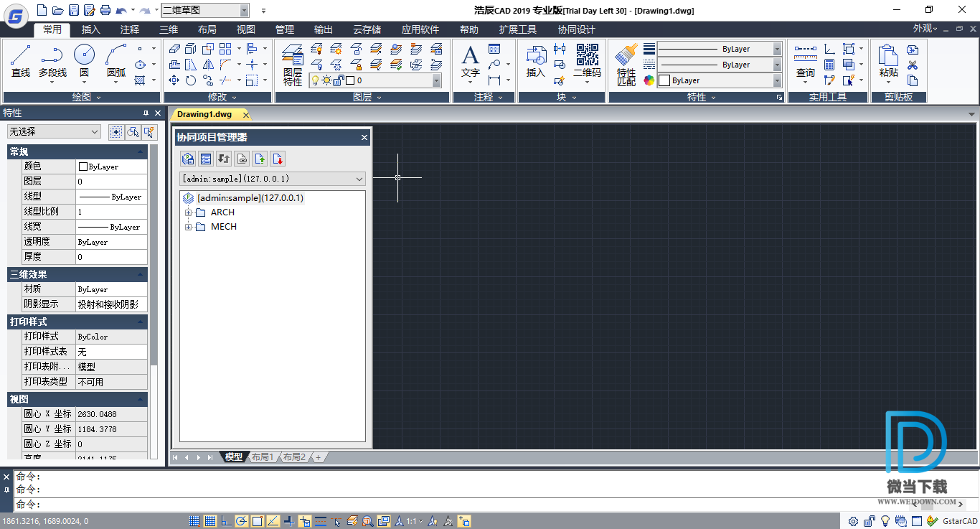Click the 特性匹配 match properties brush
The height and width of the screenshot is (529, 980).
(626, 63)
